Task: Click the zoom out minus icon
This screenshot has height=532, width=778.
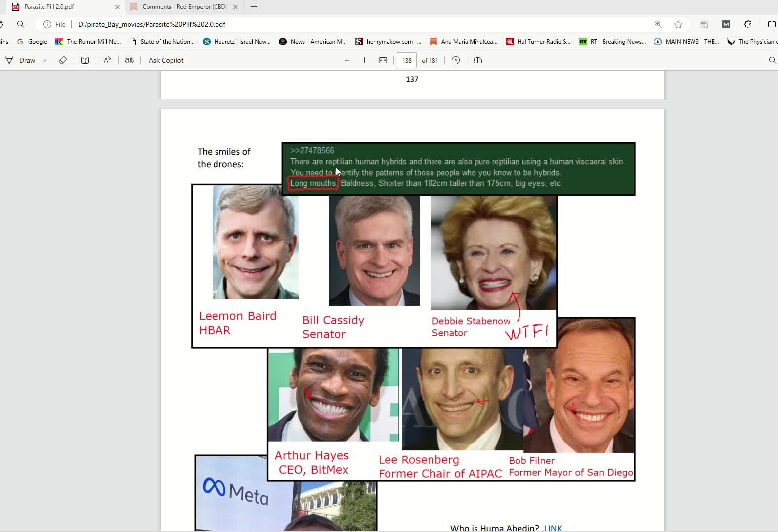Action: pyautogui.click(x=347, y=60)
